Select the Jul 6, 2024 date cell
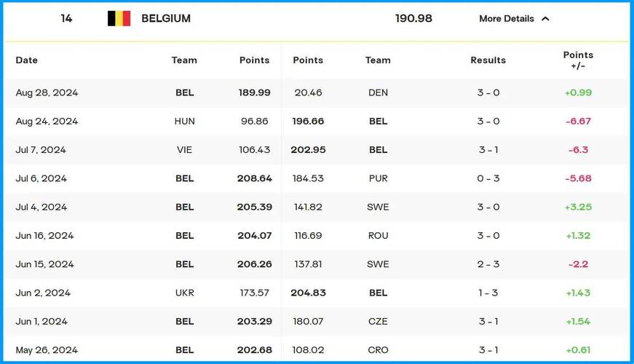This screenshot has width=634, height=364. 41,178
